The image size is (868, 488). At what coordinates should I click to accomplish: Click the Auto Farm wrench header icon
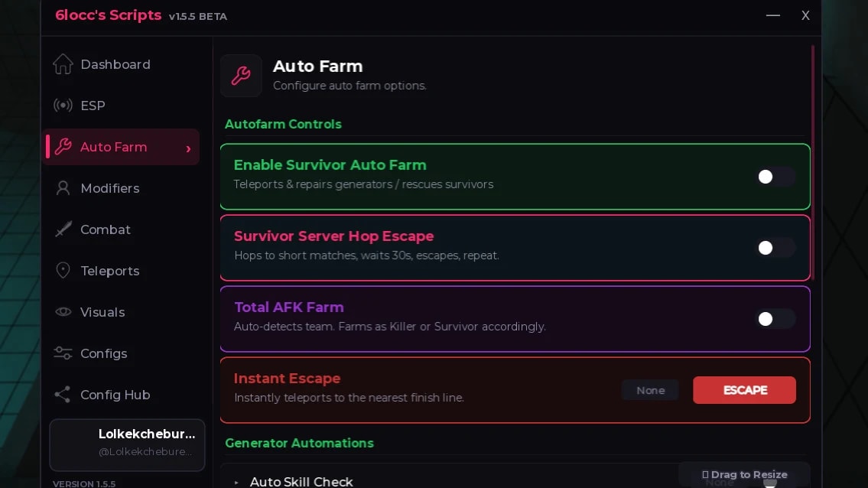(241, 75)
